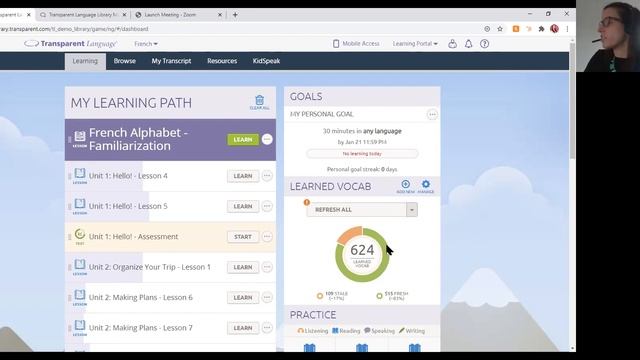This screenshot has height=360, width=640.
Task: Open the notifications bell icon
Action: (469, 44)
